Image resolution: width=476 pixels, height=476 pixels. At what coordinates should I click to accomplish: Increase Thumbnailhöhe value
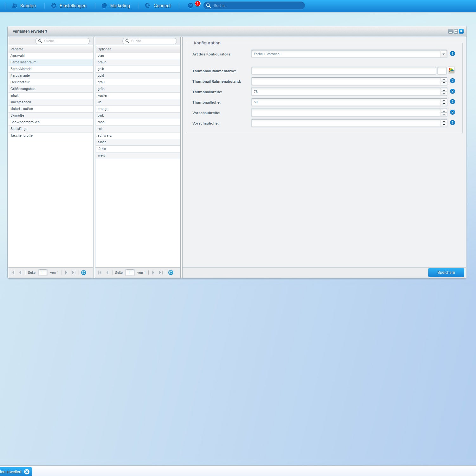tap(444, 100)
